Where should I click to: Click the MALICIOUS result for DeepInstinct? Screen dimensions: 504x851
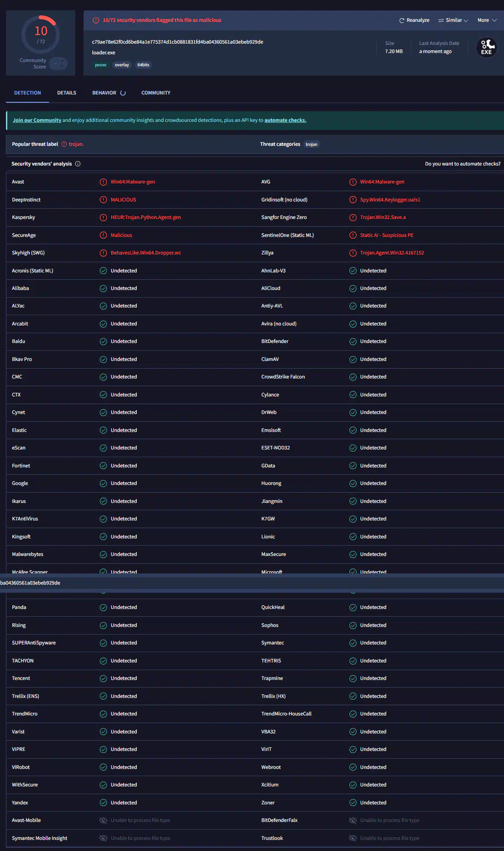pos(124,200)
